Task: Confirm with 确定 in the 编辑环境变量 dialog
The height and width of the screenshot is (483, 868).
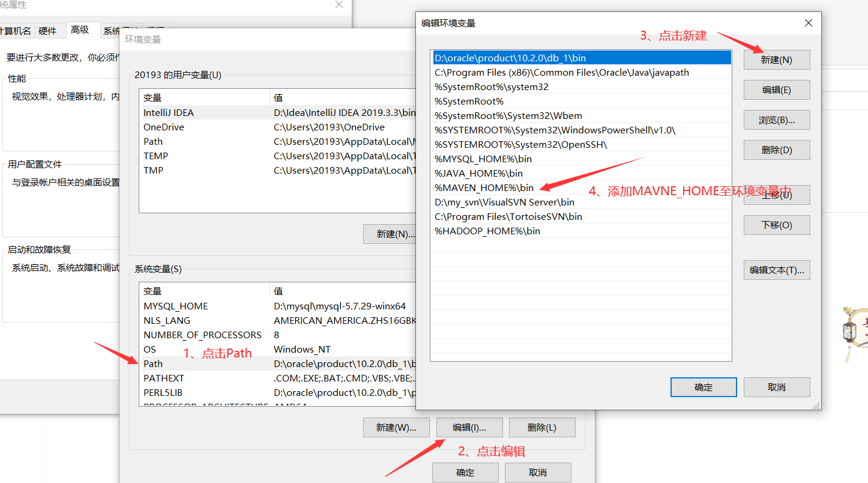Action: coord(704,387)
